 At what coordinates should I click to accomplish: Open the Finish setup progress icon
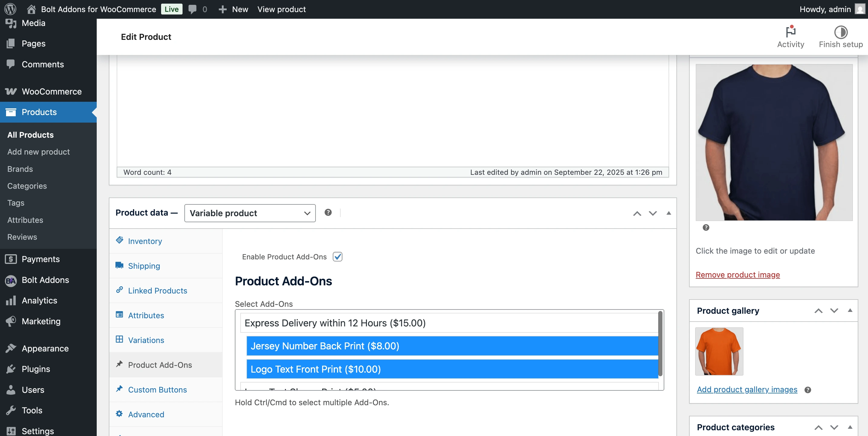click(840, 32)
